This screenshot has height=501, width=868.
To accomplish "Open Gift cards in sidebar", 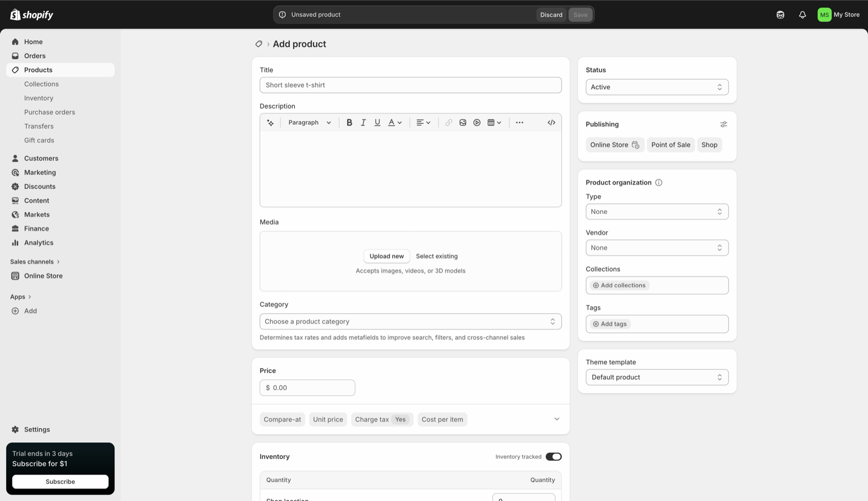I will point(39,140).
